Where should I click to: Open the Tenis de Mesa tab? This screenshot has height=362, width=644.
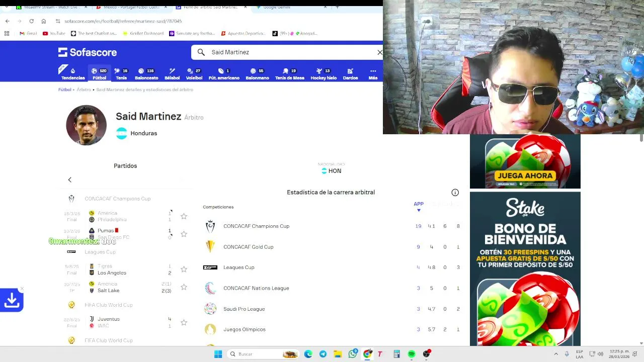click(290, 73)
